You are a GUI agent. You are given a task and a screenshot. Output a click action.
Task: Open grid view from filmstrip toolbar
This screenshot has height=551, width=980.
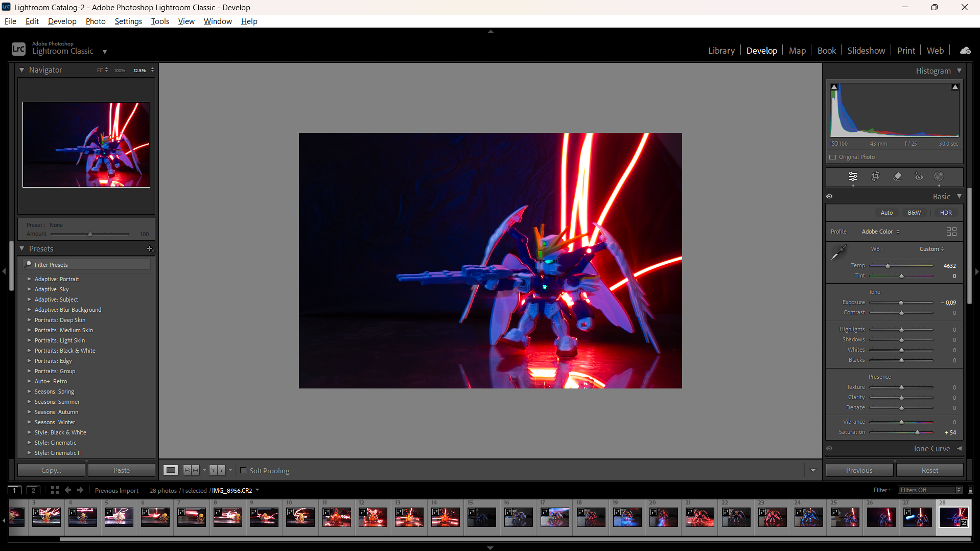tap(55, 490)
